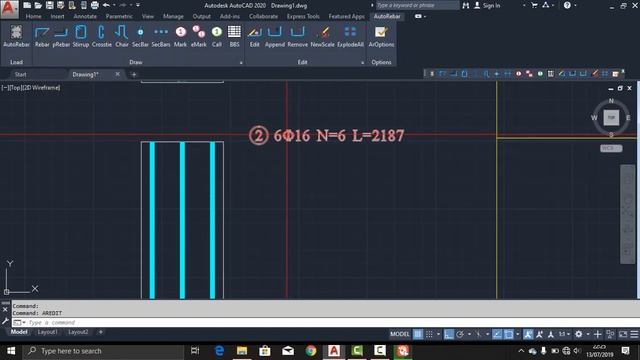Toggle annotation visibility in status bar
The image size is (640, 360).
tap(528, 334)
